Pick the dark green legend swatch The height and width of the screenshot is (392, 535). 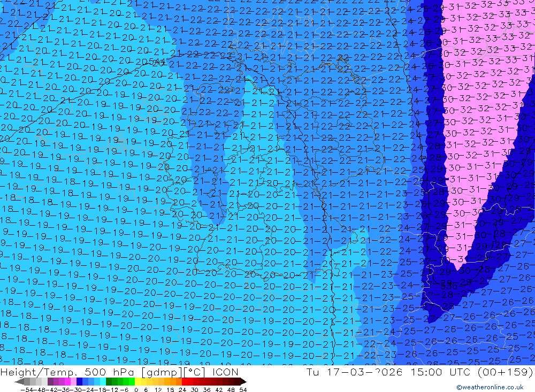pos(109,382)
